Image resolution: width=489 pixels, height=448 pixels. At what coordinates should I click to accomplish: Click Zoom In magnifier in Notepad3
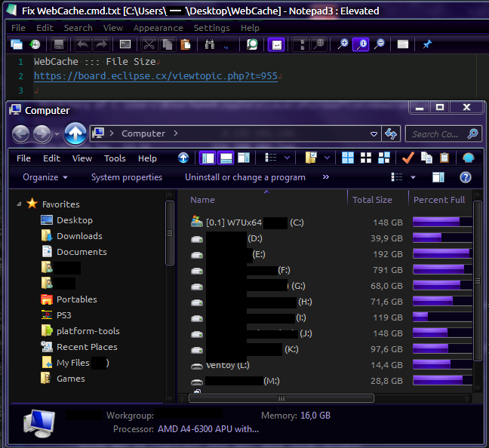click(x=343, y=44)
